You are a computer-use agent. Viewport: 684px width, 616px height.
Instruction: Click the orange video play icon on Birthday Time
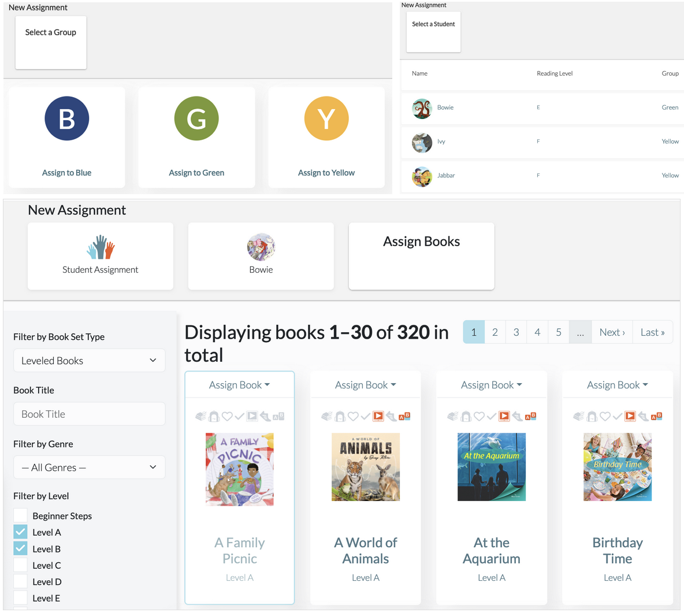click(630, 416)
